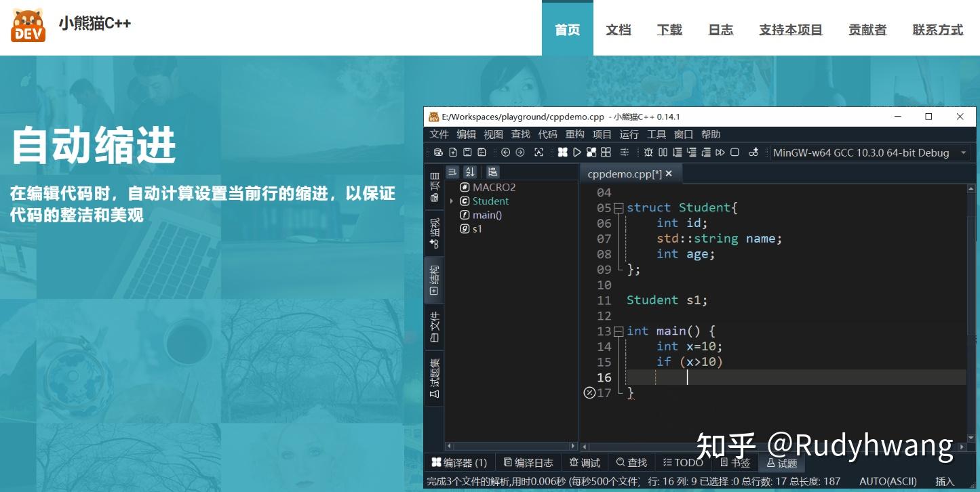Image resolution: width=980 pixels, height=492 pixels.
Task: Open the 文件 menu
Action: (439, 134)
